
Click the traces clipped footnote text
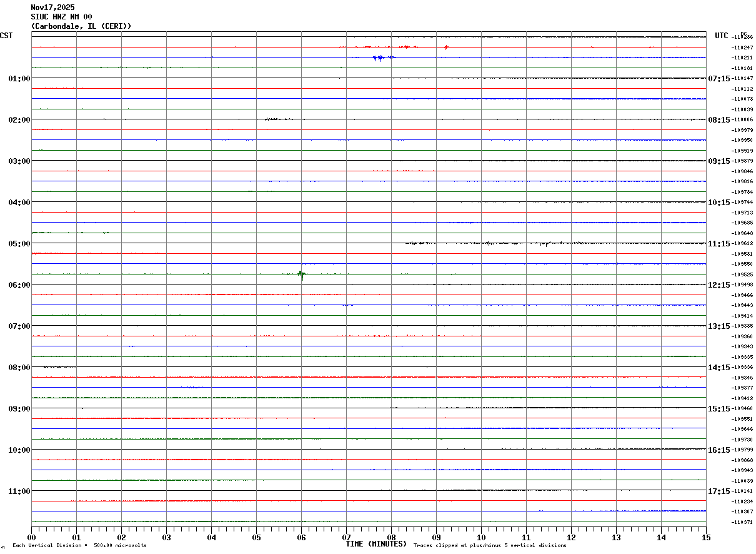click(490, 546)
